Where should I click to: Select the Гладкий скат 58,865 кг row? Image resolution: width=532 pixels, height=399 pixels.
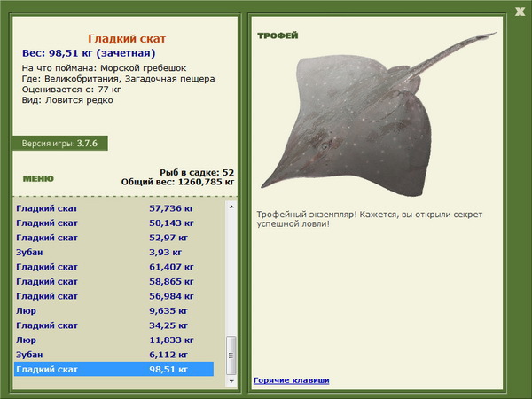[x=114, y=282]
